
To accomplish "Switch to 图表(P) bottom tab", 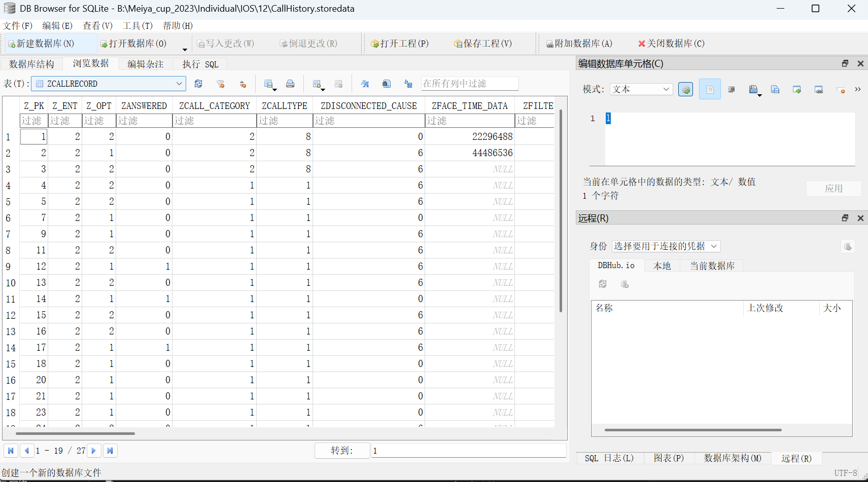I will coord(669,458).
